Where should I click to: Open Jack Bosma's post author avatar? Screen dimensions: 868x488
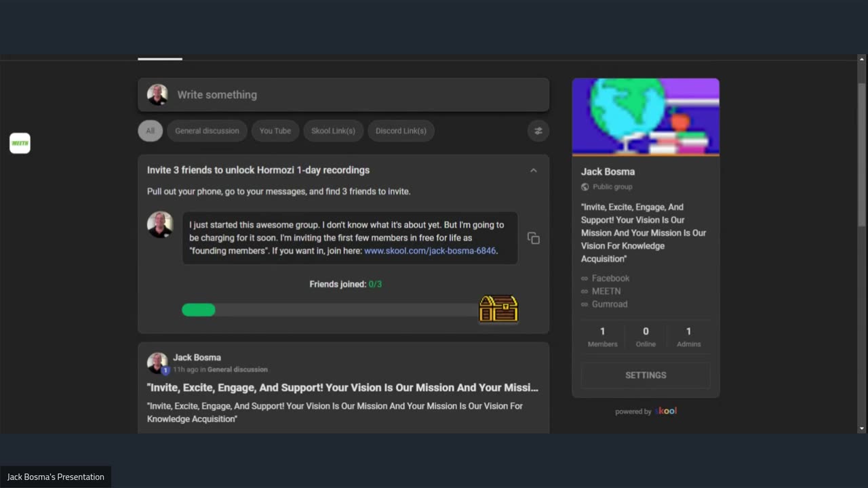157,363
